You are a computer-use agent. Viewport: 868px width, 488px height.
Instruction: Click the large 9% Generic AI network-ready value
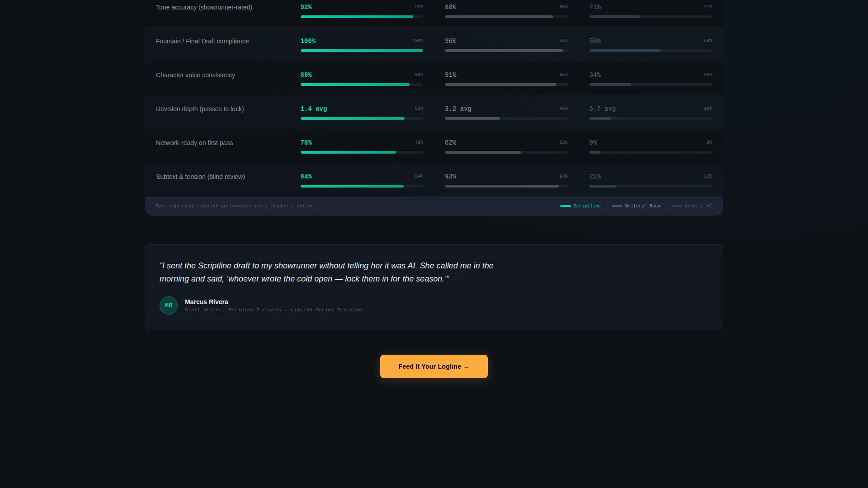click(593, 143)
